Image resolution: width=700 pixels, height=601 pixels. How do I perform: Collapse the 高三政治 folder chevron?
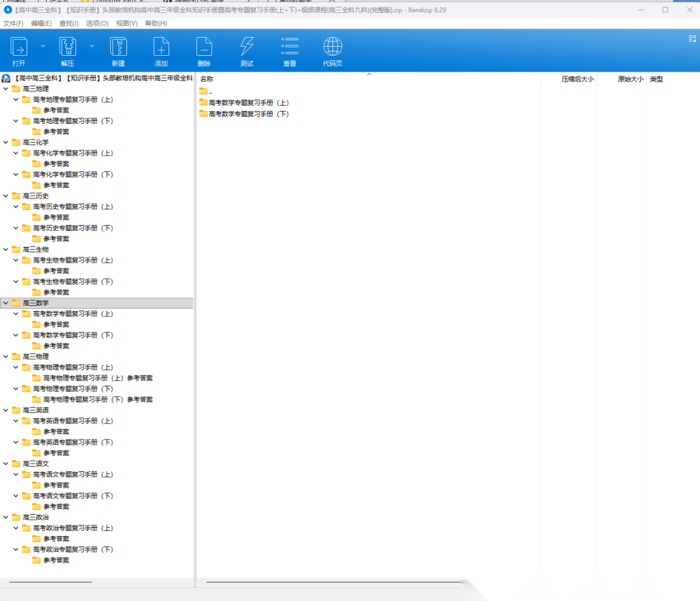click(6, 517)
